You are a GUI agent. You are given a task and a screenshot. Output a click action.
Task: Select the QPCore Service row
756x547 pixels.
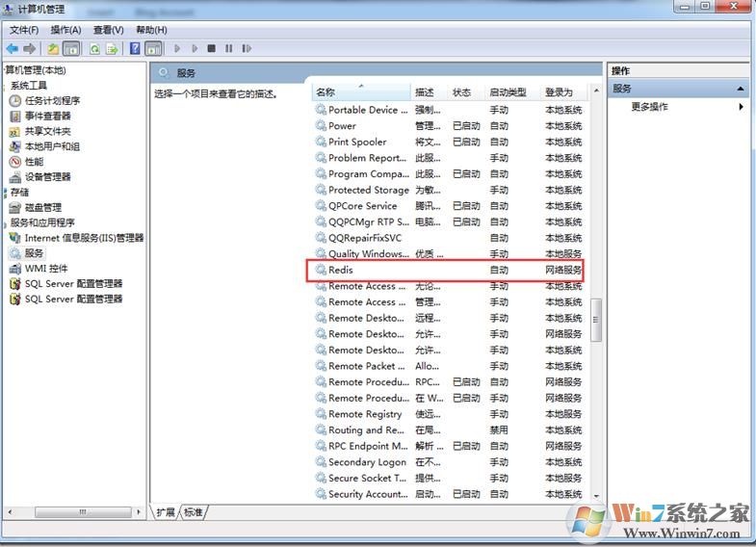coord(449,206)
